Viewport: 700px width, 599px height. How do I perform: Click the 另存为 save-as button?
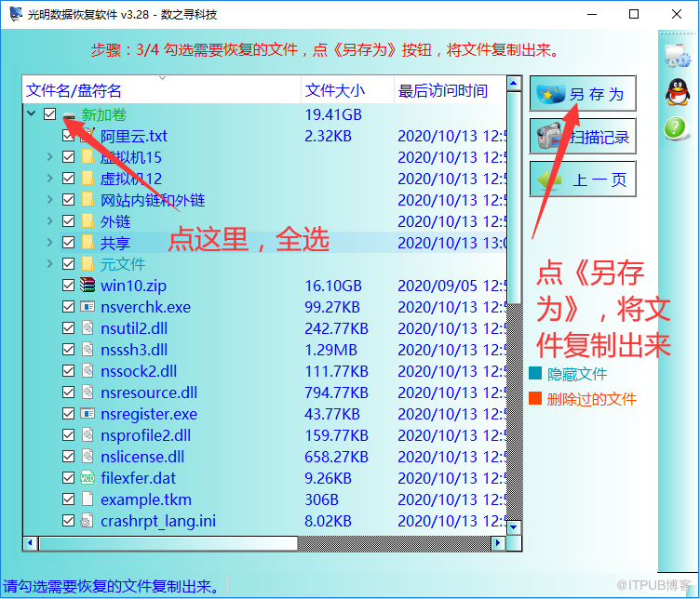click(x=583, y=94)
